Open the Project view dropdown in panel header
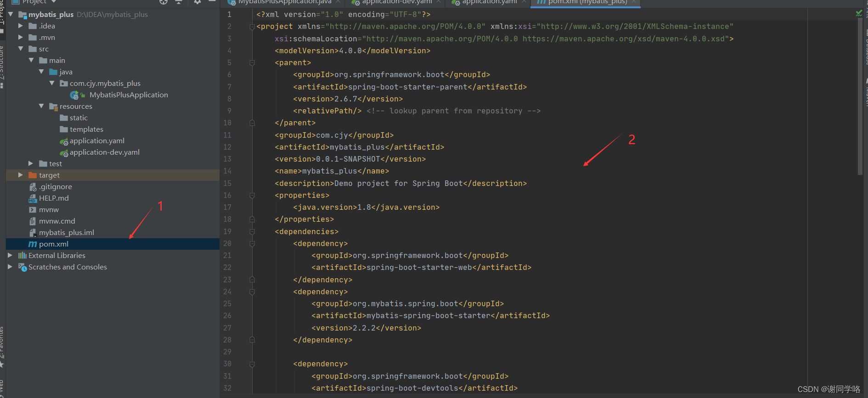868x398 pixels. click(x=54, y=1)
